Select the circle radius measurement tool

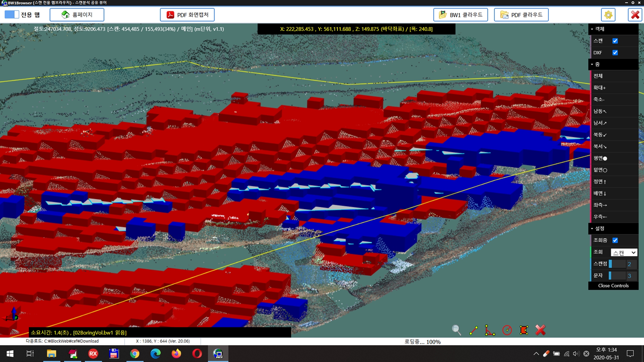coord(507,330)
